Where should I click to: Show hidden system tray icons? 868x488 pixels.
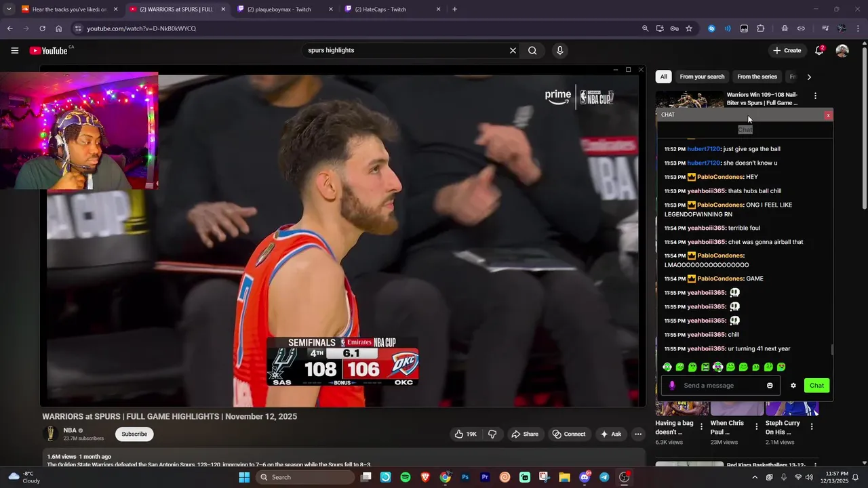[754, 477]
